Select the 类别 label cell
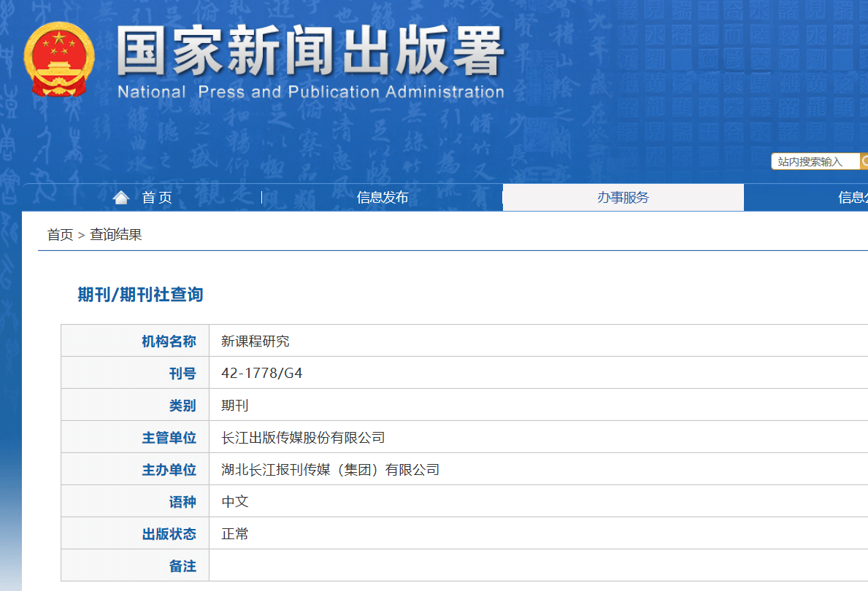The height and width of the screenshot is (591, 868). click(x=135, y=405)
